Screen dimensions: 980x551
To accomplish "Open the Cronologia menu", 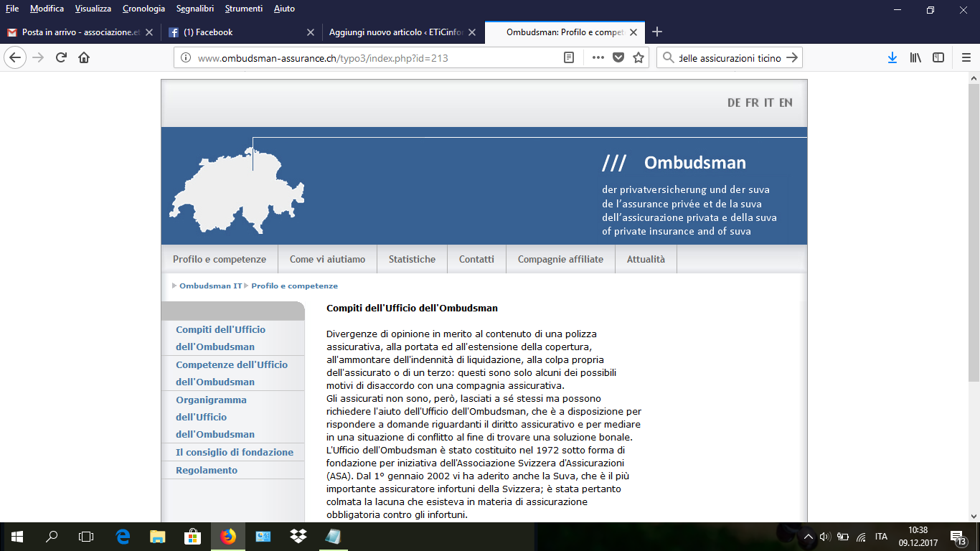I will (143, 9).
